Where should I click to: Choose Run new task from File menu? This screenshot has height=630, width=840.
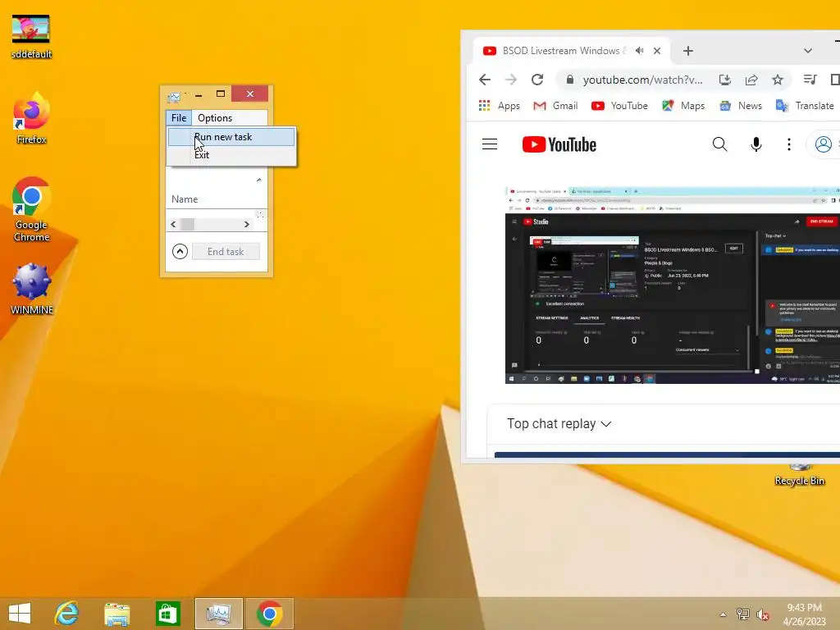[x=231, y=137]
